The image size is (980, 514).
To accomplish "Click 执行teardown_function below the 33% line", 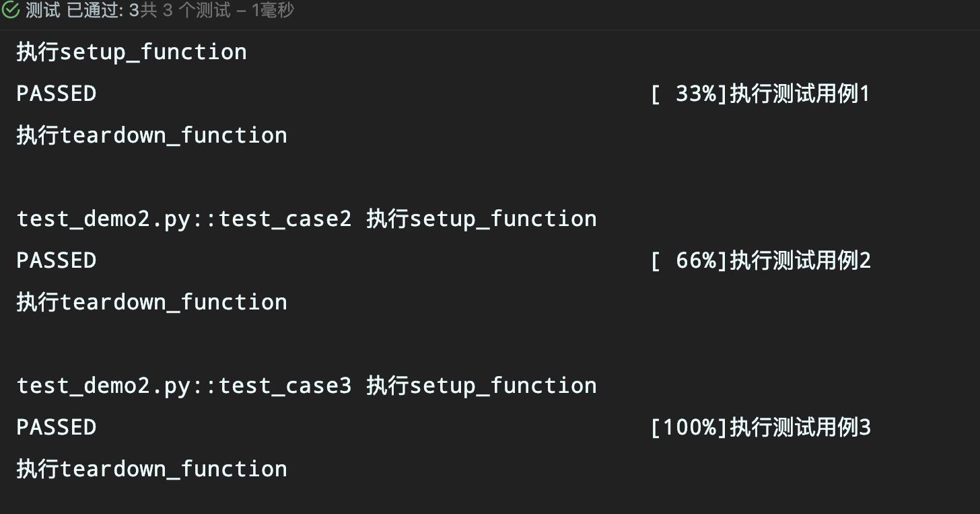I will (x=152, y=135).
